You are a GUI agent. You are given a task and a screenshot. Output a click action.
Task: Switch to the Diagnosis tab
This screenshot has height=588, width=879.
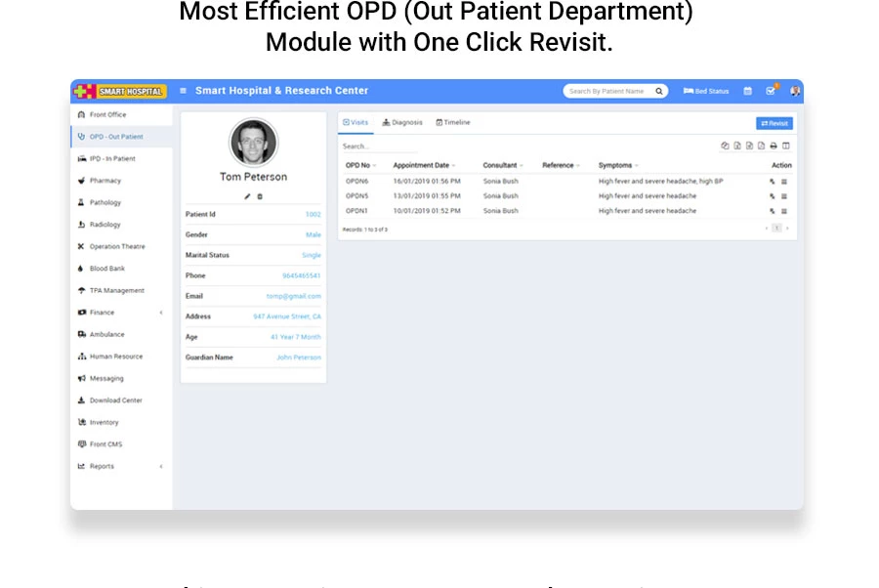click(x=402, y=122)
